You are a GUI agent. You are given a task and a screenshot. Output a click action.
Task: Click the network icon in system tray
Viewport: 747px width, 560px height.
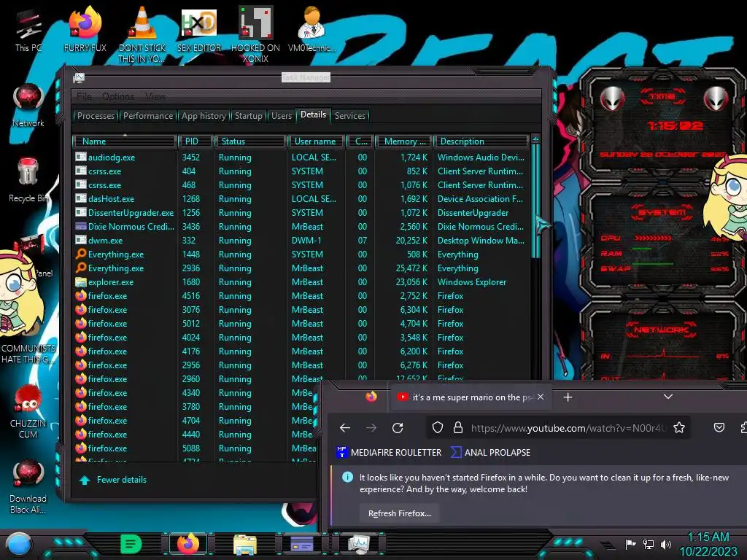coord(649,544)
